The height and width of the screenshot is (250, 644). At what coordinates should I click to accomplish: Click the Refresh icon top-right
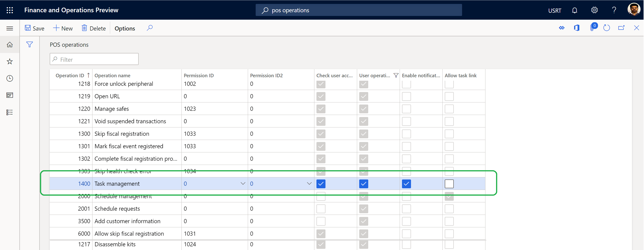(607, 28)
